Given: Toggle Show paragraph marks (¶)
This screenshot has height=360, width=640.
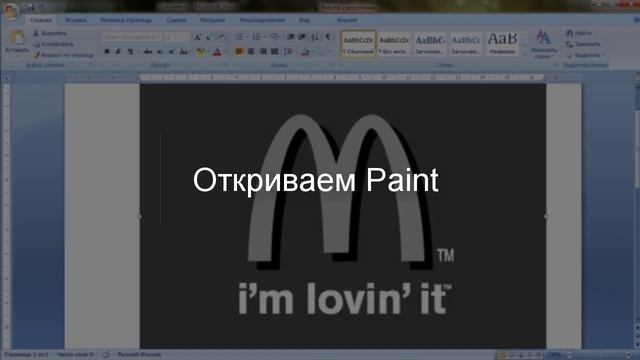Looking at the screenshot, I should 328,37.
